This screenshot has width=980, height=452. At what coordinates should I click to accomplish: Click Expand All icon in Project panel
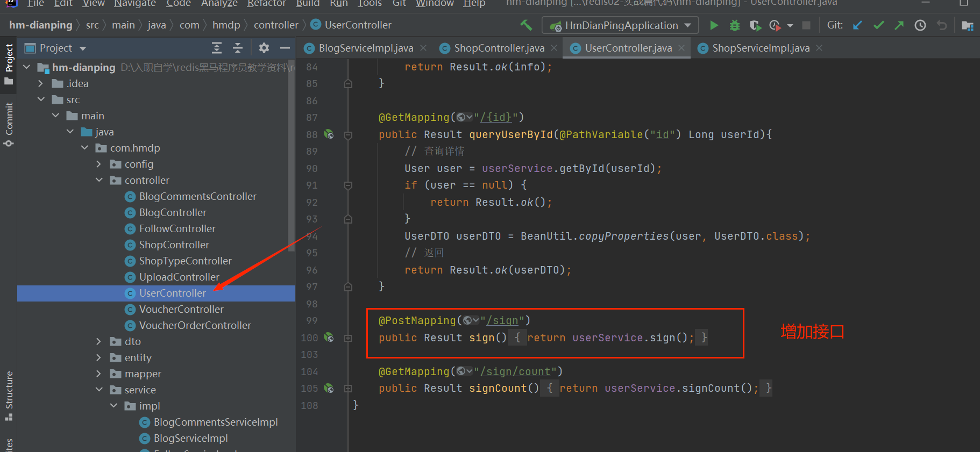pyautogui.click(x=217, y=48)
